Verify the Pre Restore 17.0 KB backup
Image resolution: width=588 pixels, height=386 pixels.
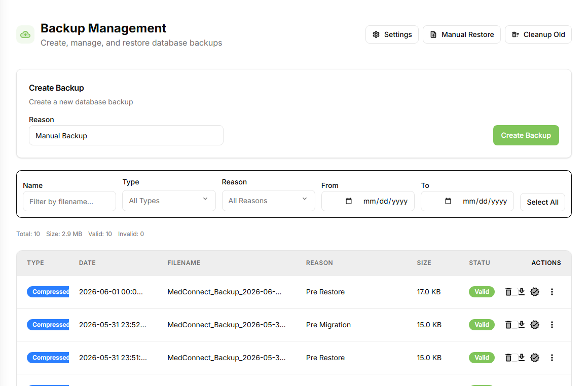pyautogui.click(x=535, y=292)
